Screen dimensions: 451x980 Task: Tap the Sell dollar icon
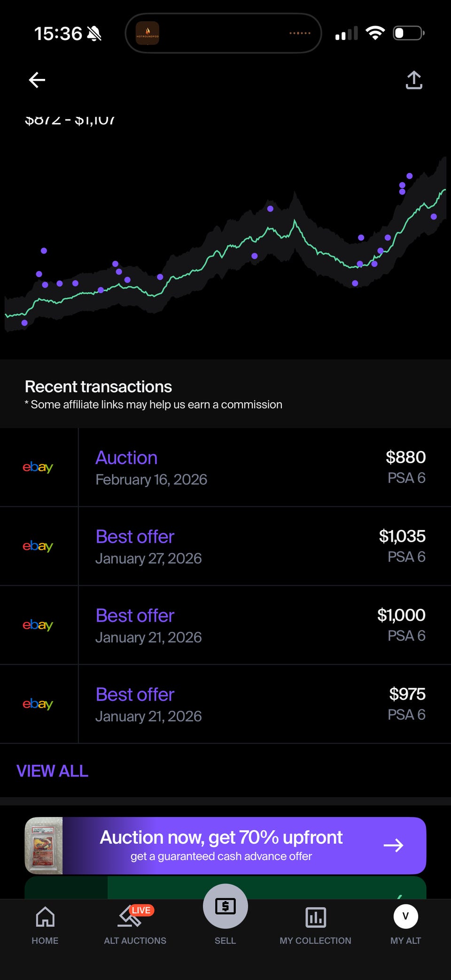[225, 907]
